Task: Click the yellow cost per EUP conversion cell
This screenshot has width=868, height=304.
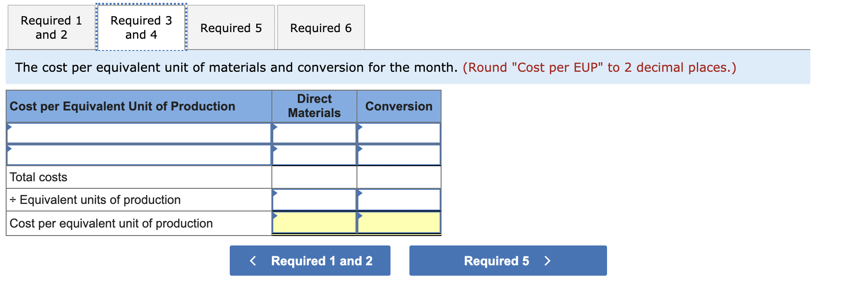Action: coord(399,223)
